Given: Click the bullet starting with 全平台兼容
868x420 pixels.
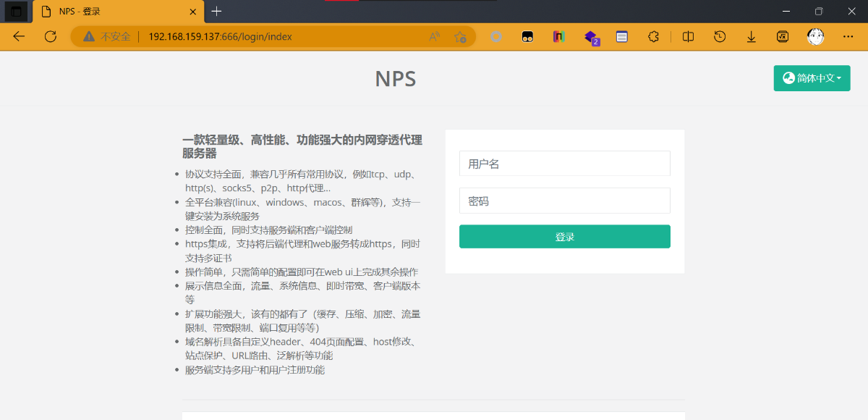Looking at the screenshot, I should click(302, 209).
